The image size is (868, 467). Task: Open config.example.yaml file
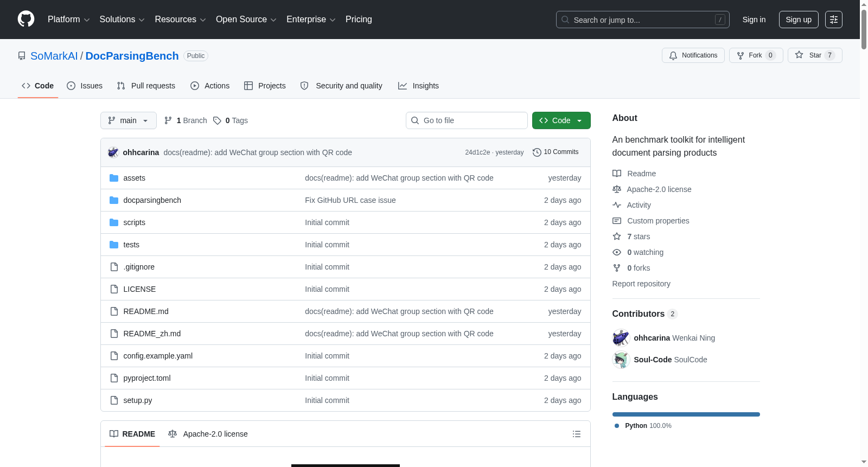coord(158,356)
